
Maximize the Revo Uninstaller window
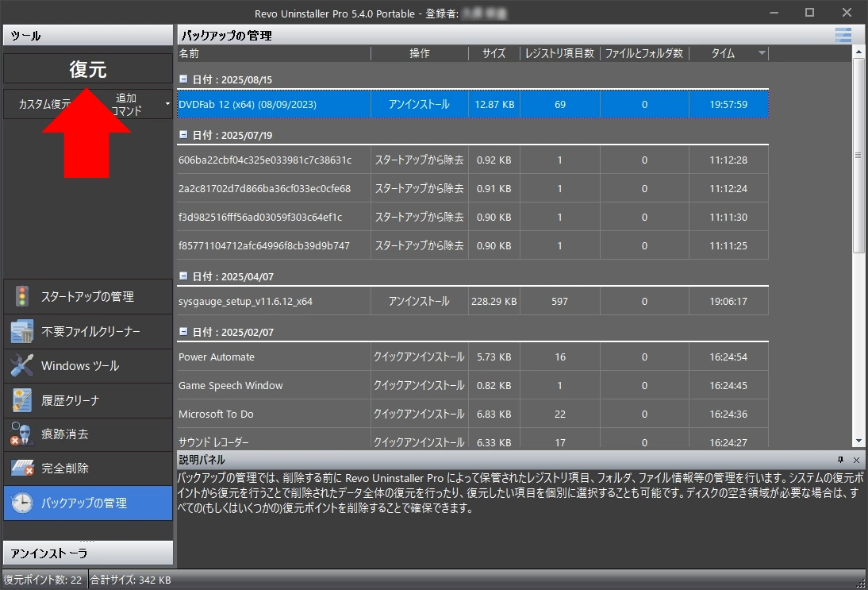809,12
